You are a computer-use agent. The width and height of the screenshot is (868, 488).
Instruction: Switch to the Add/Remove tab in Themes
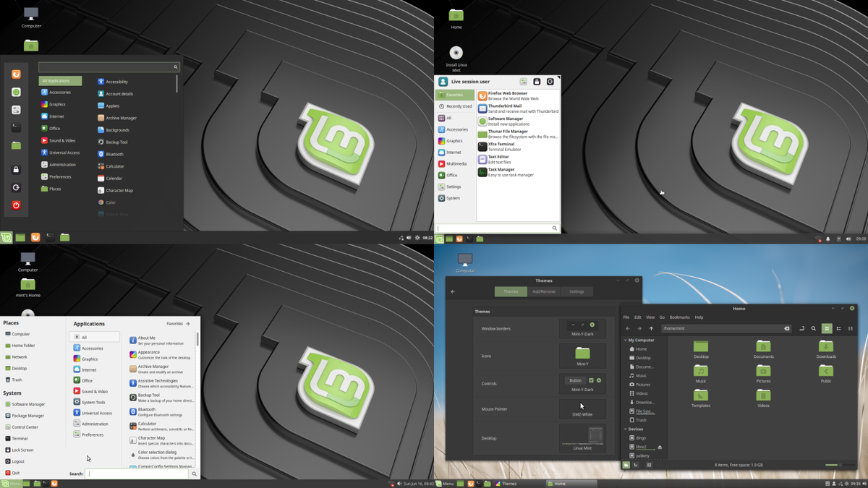pyautogui.click(x=543, y=291)
